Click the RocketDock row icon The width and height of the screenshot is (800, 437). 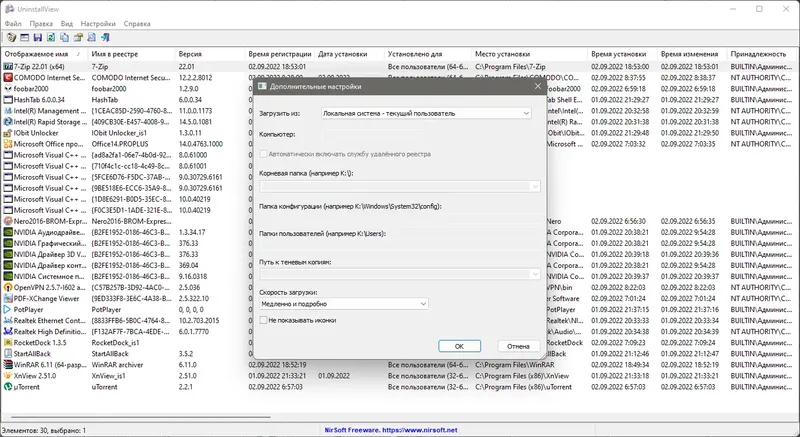coord(8,343)
